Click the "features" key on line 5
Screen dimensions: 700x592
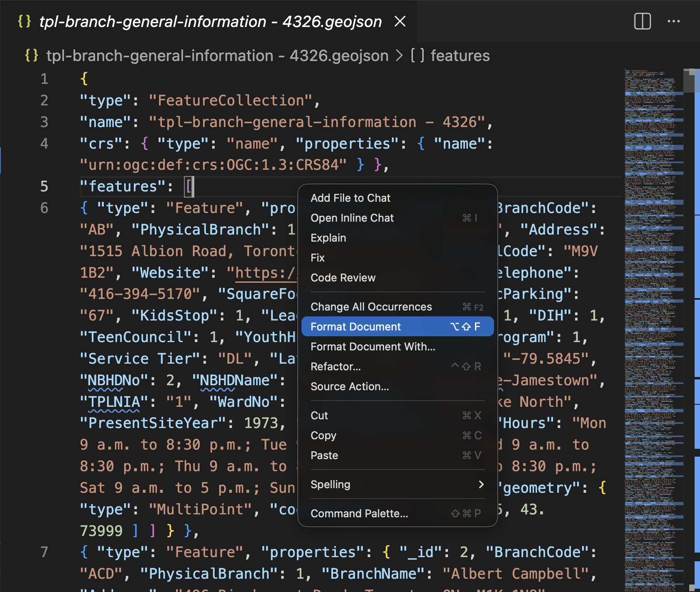[x=123, y=186]
